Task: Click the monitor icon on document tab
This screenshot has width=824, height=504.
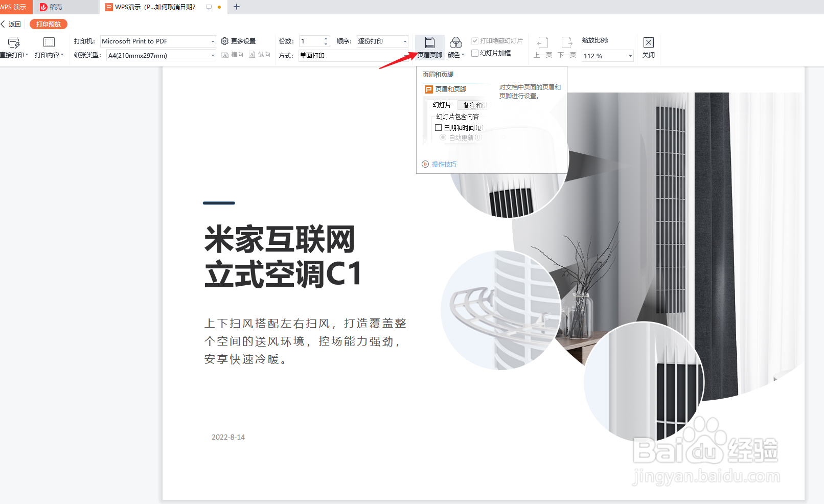Action: pyautogui.click(x=209, y=7)
